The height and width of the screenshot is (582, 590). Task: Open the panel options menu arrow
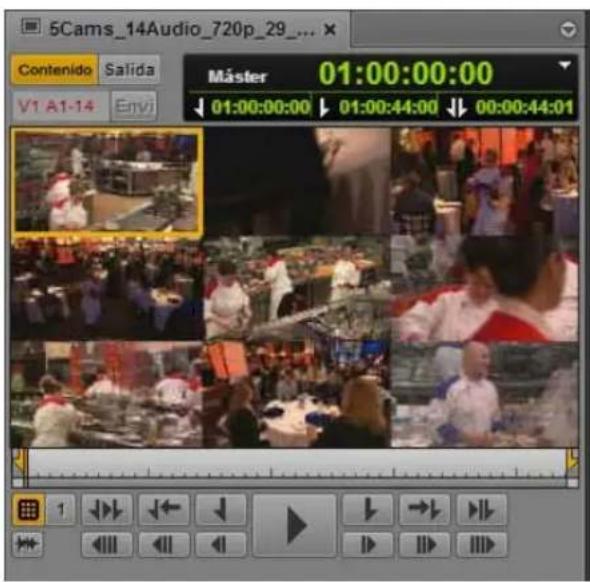point(568,29)
